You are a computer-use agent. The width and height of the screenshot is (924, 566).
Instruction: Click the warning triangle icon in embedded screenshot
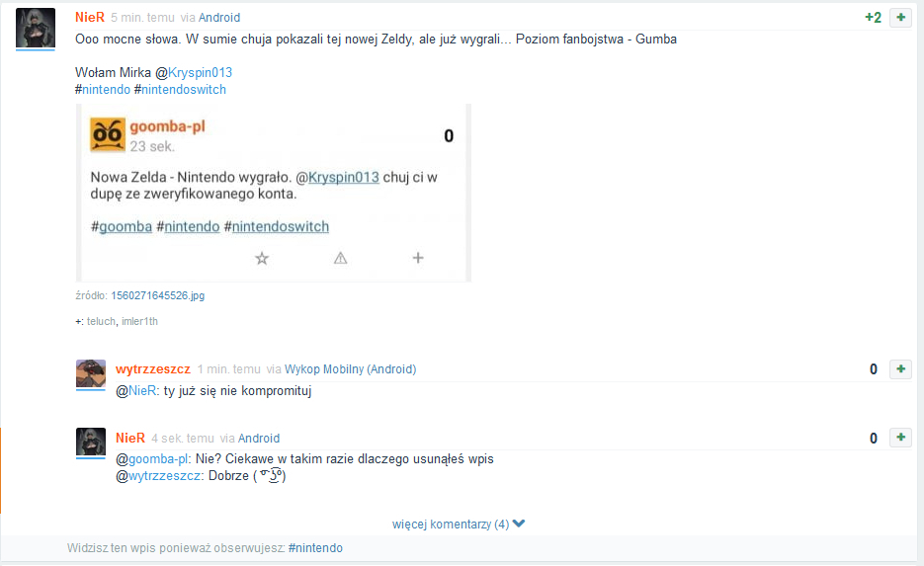tap(341, 258)
